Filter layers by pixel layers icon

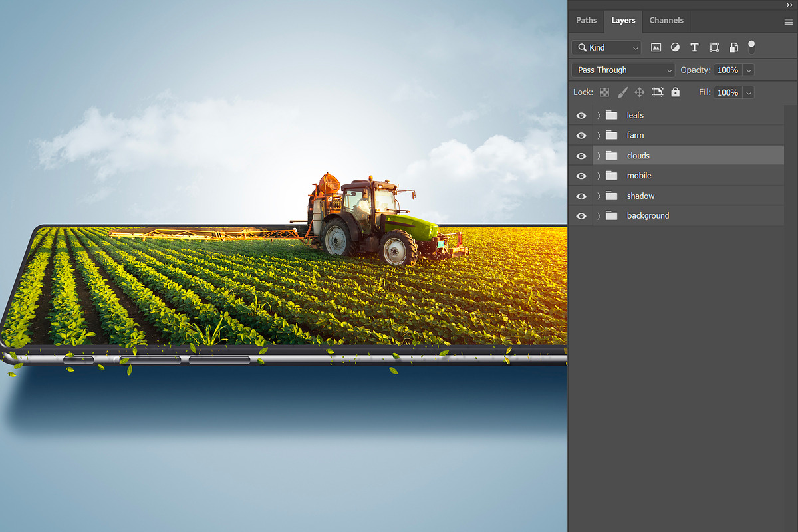click(x=656, y=47)
